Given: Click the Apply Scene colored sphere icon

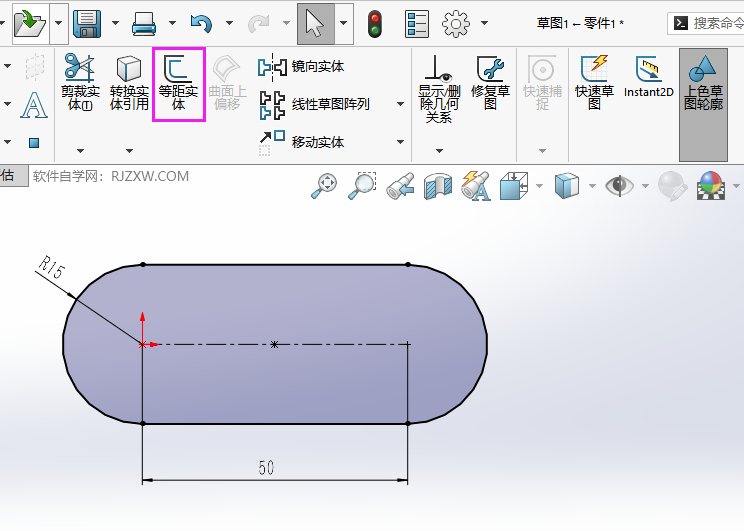Looking at the screenshot, I should point(711,186).
